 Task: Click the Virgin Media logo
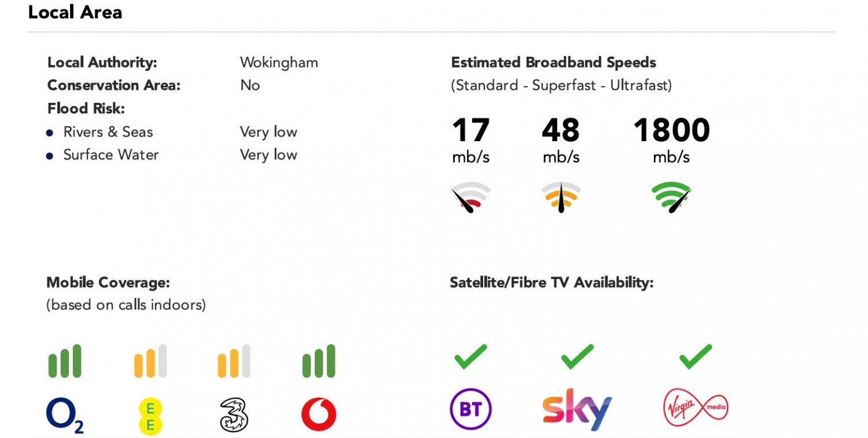[695, 408]
